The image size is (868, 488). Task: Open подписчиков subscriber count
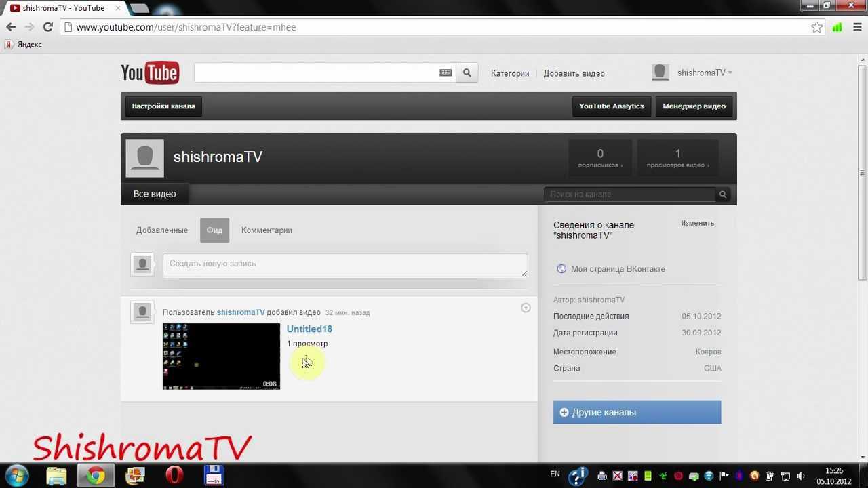coord(600,158)
